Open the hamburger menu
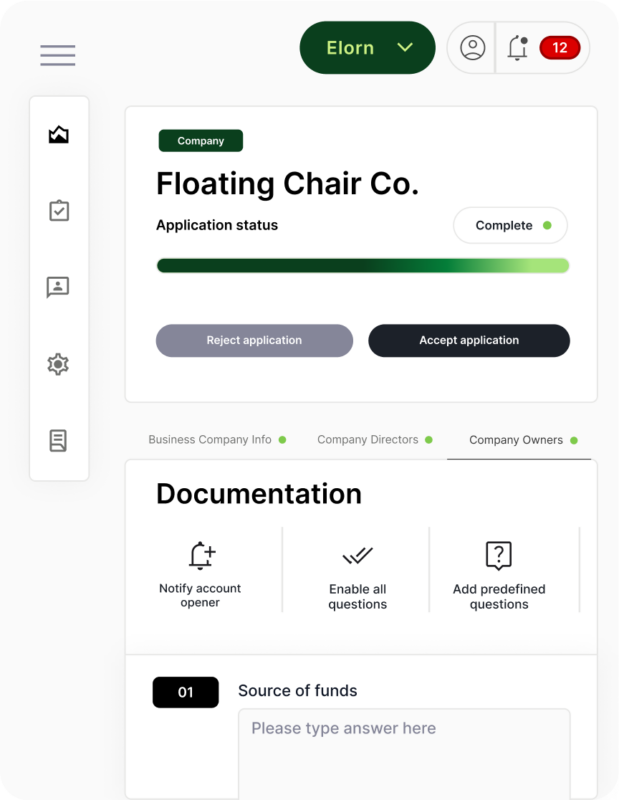 pyautogui.click(x=58, y=55)
